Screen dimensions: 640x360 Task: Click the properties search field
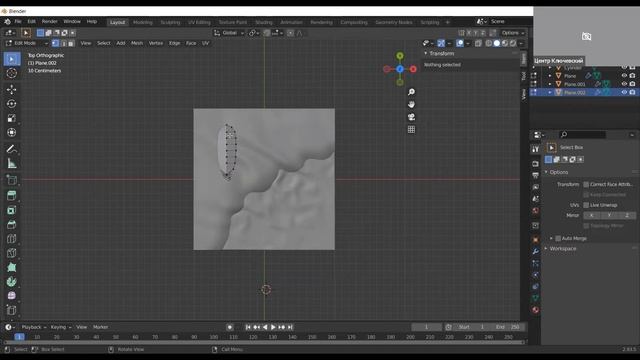582,135
